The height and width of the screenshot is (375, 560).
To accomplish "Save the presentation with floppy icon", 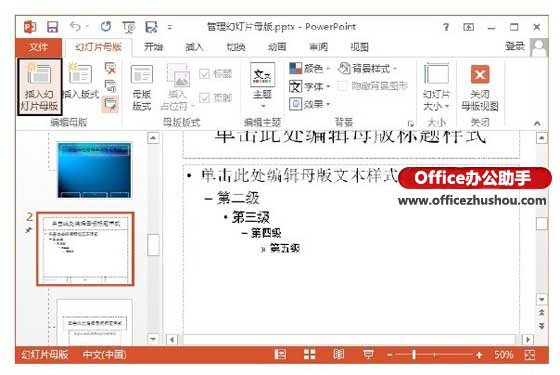I will [x=52, y=27].
